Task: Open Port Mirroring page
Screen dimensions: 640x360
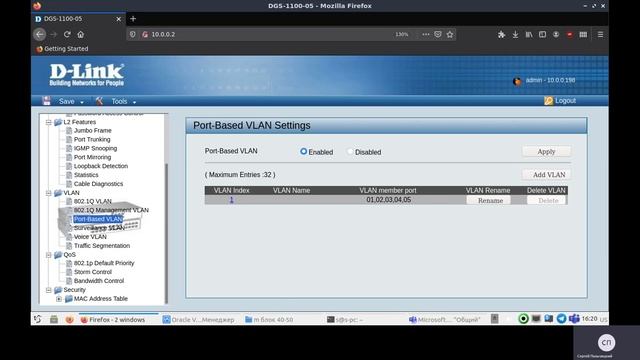Action: point(92,157)
